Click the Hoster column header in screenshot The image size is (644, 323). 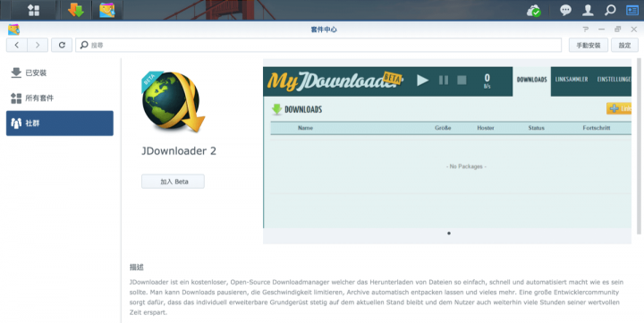click(486, 128)
